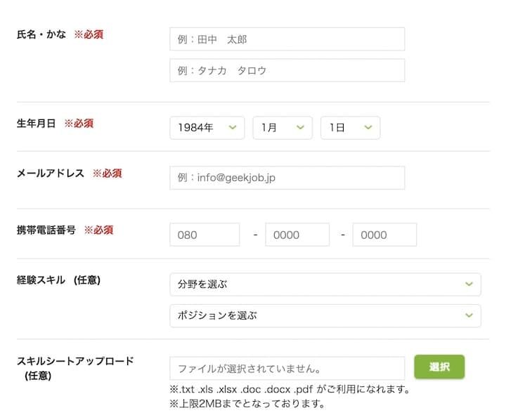Open the 1月 birth month dropdown
The height and width of the screenshot is (420, 506).
coord(282,128)
